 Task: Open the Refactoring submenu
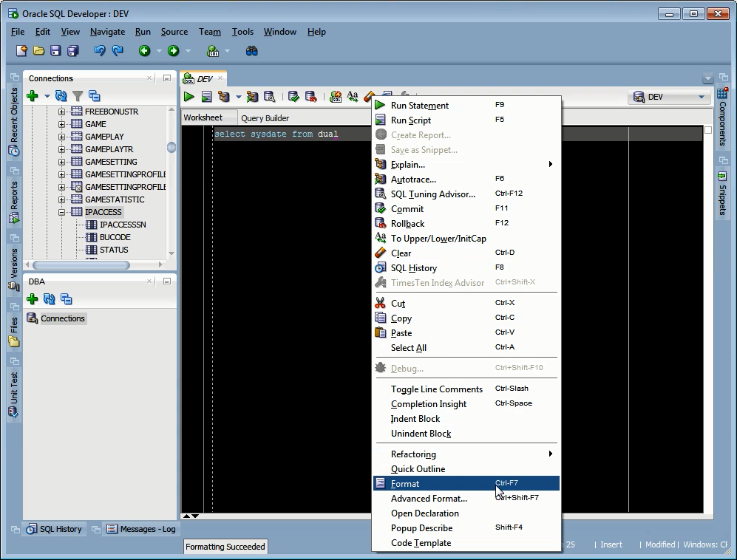tap(466, 454)
